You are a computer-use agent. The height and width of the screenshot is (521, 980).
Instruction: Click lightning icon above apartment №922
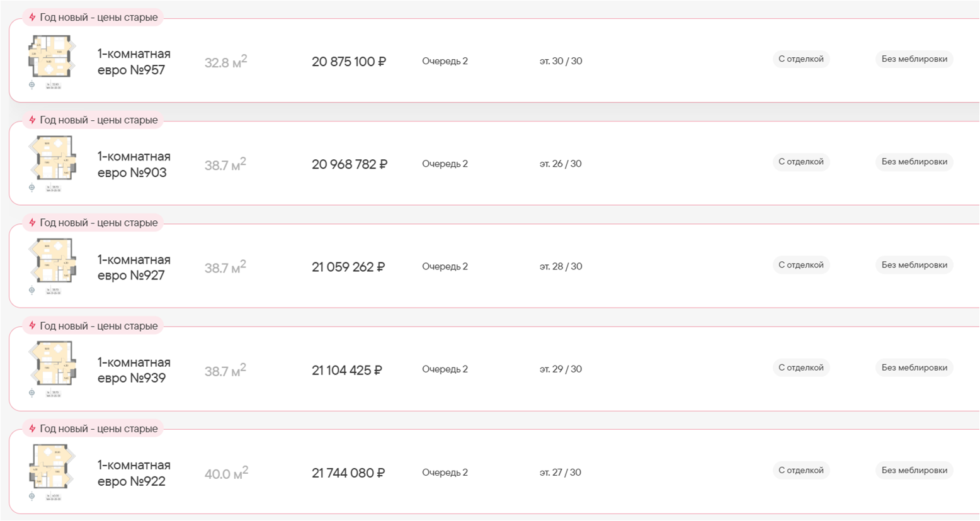(32, 428)
